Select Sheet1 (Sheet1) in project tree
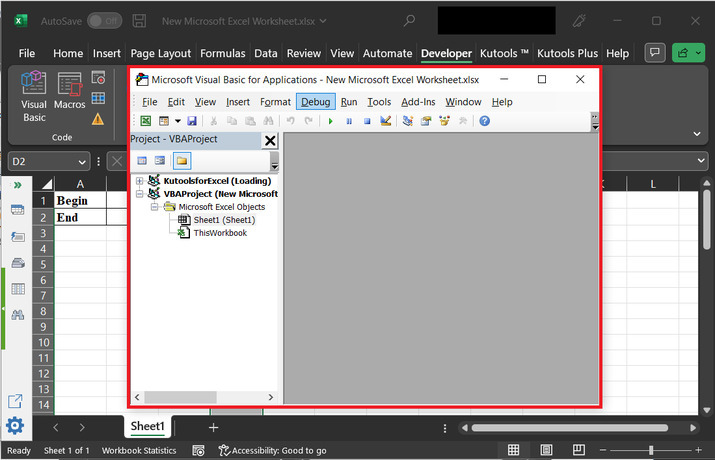715x460 pixels. (224, 220)
